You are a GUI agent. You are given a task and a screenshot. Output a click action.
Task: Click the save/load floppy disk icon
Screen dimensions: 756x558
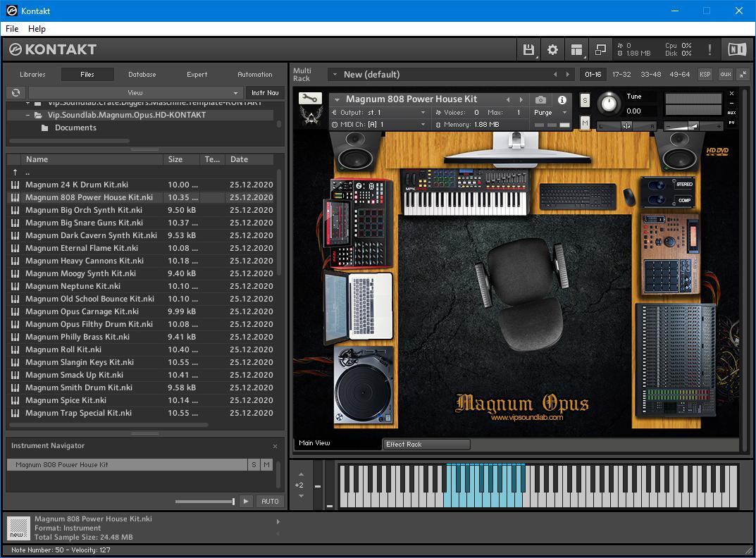pyautogui.click(x=528, y=49)
